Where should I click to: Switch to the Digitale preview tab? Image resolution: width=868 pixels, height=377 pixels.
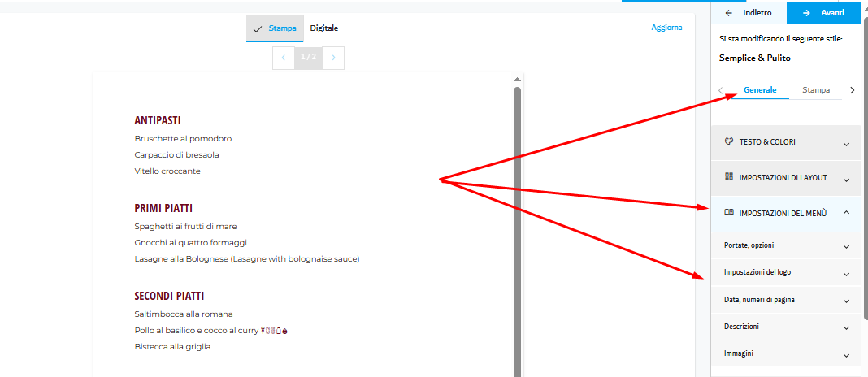click(323, 28)
